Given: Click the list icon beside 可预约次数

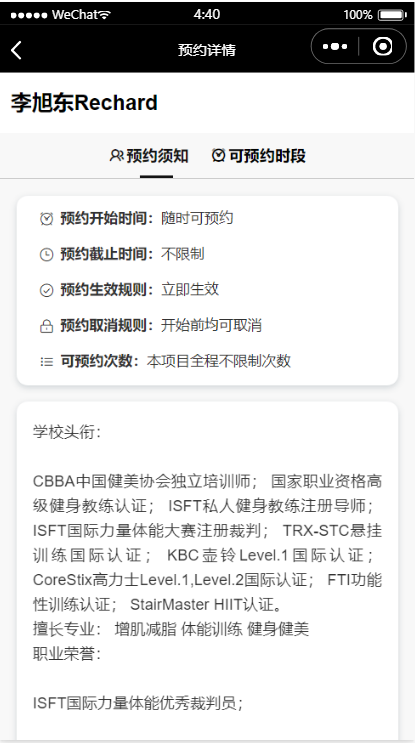Looking at the screenshot, I should point(46,362).
